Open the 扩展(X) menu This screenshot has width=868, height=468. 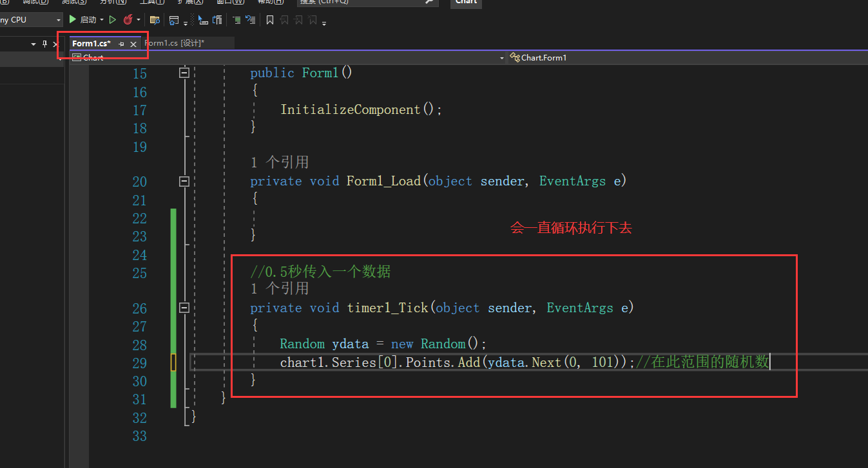tap(190, 2)
